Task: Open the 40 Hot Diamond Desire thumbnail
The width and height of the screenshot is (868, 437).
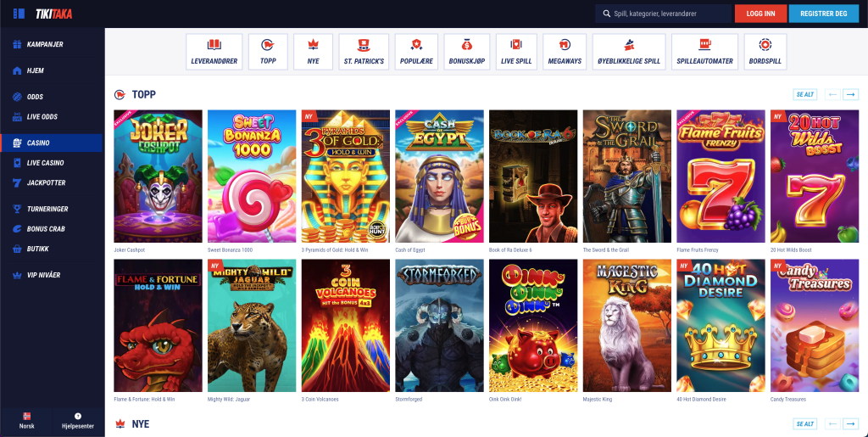Action: click(x=721, y=326)
